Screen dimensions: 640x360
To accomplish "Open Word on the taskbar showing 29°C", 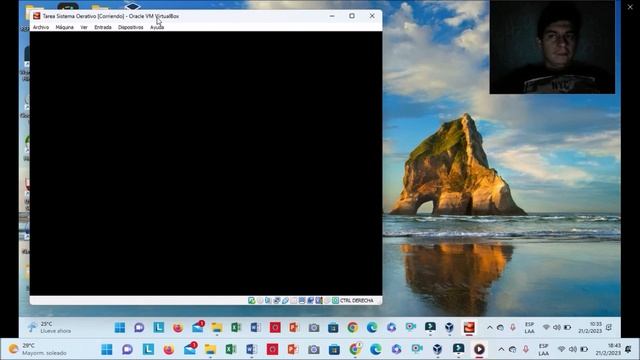I will coord(251,349).
